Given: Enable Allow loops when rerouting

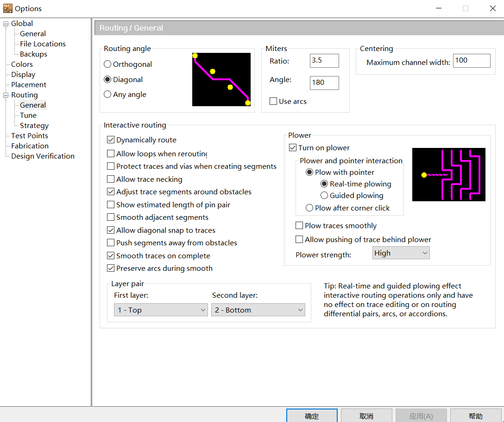Looking at the screenshot, I should pyautogui.click(x=111, y=153).
